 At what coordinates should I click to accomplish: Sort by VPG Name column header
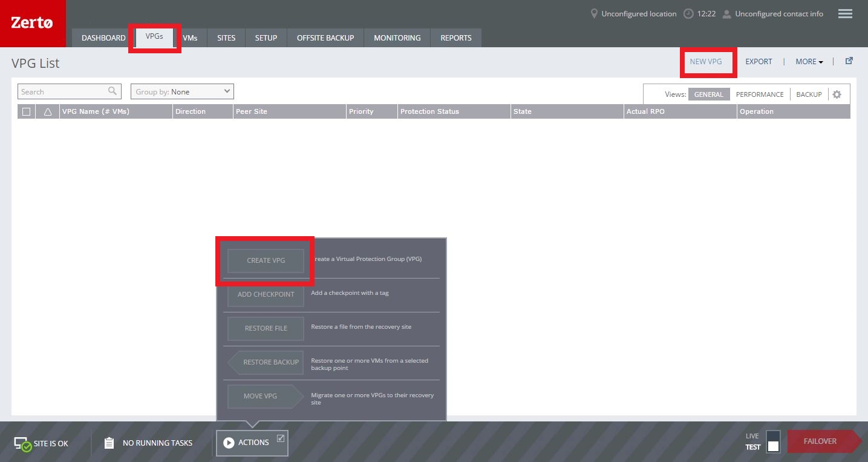pos(116,111)
